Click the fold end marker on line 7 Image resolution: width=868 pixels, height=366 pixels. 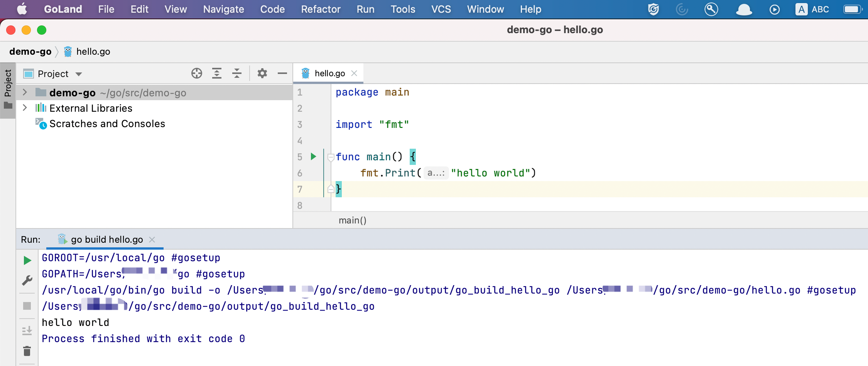pyautogui.click(x=331, y=189)
